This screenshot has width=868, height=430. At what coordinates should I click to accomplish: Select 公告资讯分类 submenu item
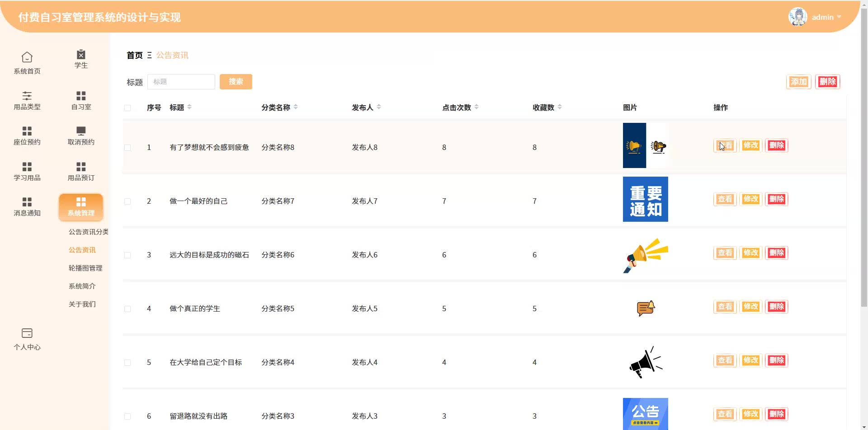pos(88,232)
